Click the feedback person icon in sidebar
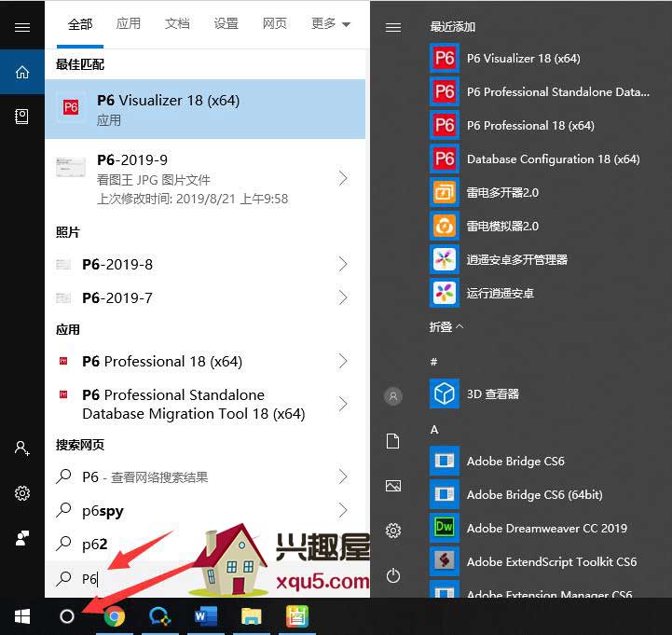The image size is (672, 635). click(22, 538)
